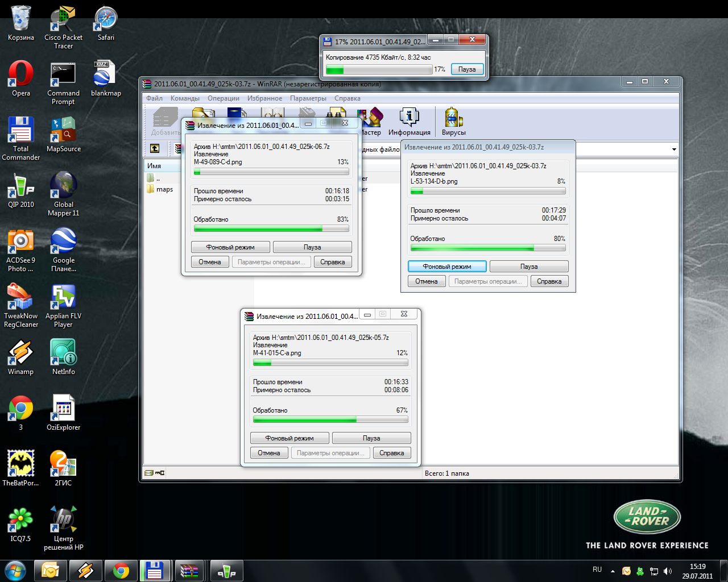Open Операции menu in WinRAR
The height and width of the screenshot is (582, 728).
point(224,98)
